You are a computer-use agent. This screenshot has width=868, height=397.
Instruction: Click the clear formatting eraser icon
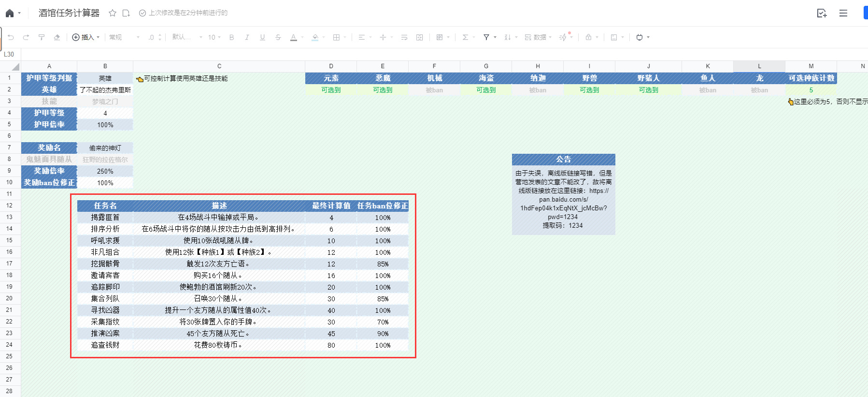click(x=57, y=37)
